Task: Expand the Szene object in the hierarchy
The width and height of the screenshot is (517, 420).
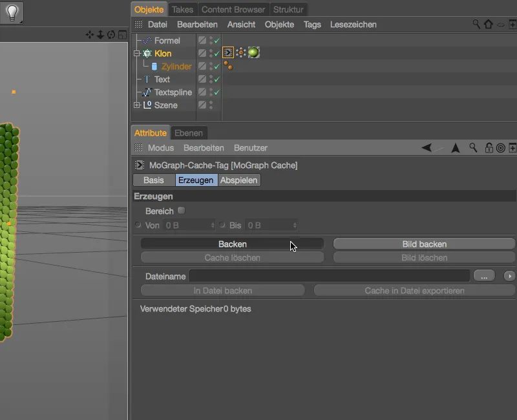Action: (136, 105)
